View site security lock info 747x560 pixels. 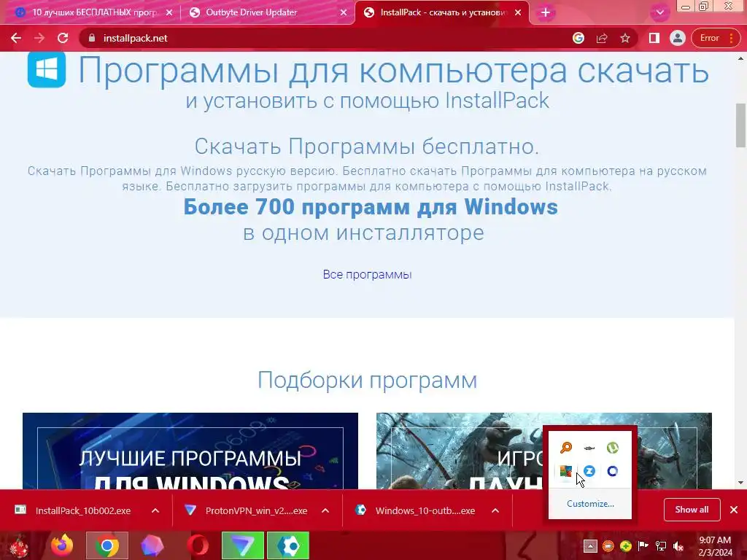(x=92, y=38)
